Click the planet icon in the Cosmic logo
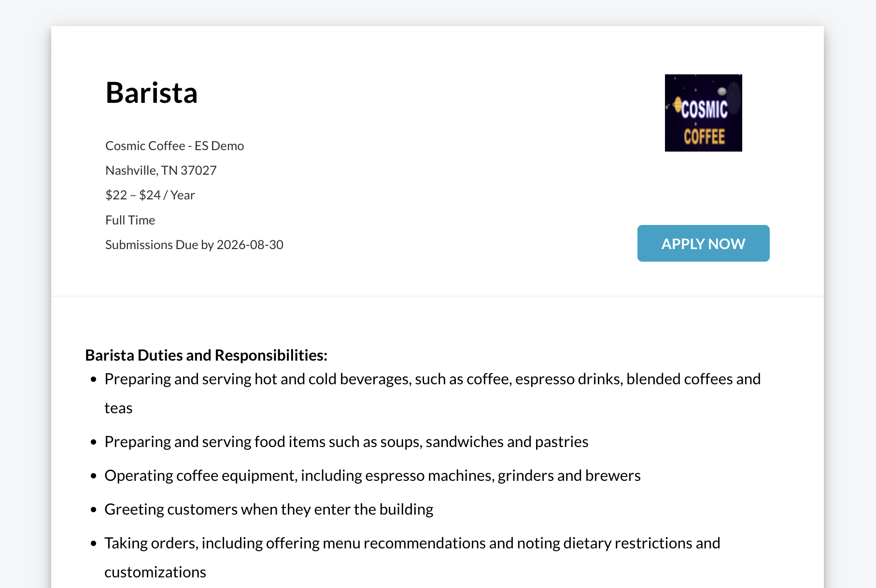This screenshot has height=588, width=876. click(x=678, y=104)
